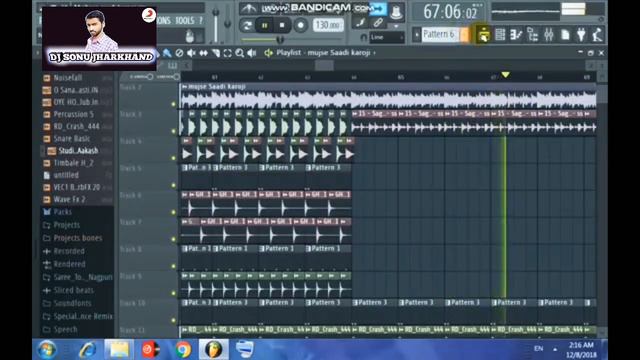The height and width of the screenshot is (360, 640).
Task: Select the playlist delete tool
Action: tap(179, 53)
